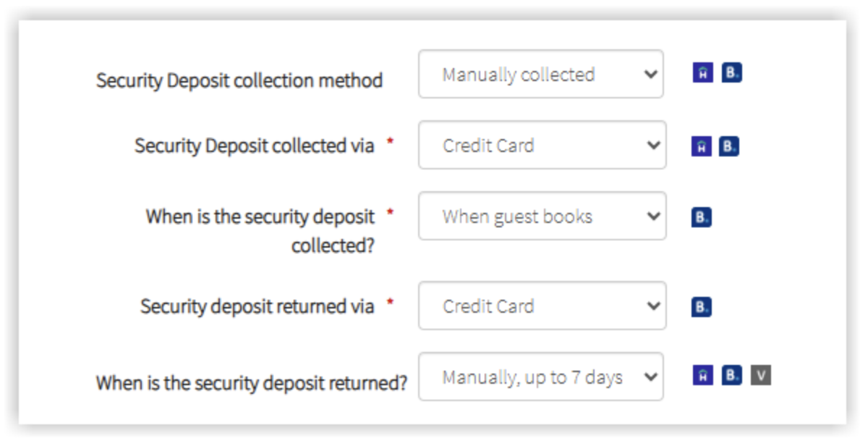Select the Hostaway channel icon on the Credit Card row
The image size is (868, 446).
[703, 145]
